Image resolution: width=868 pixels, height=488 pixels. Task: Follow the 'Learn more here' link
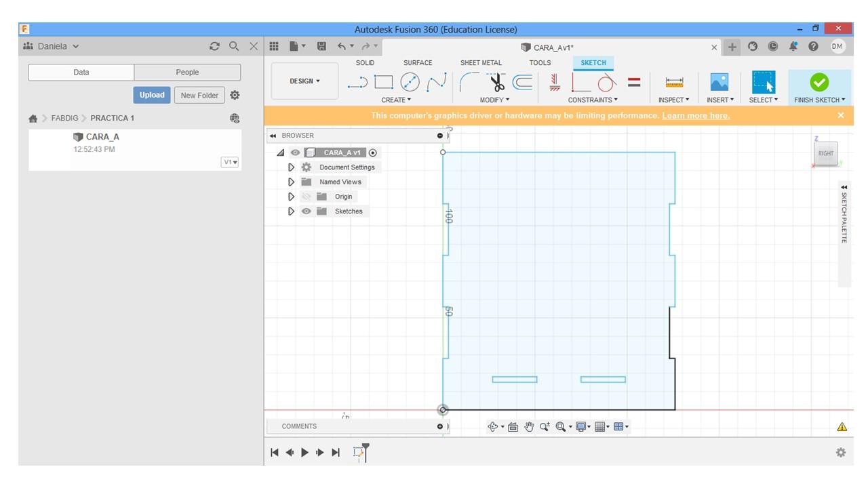[696, 116]
